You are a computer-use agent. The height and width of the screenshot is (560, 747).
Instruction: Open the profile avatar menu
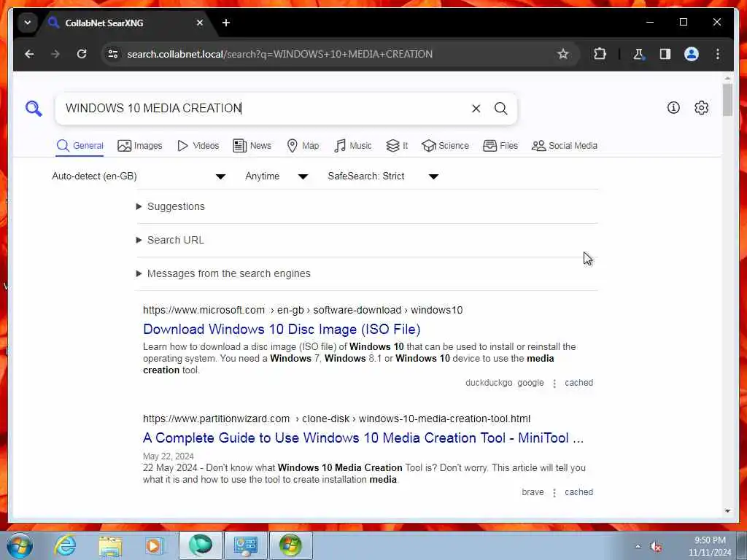click(692, 54)
